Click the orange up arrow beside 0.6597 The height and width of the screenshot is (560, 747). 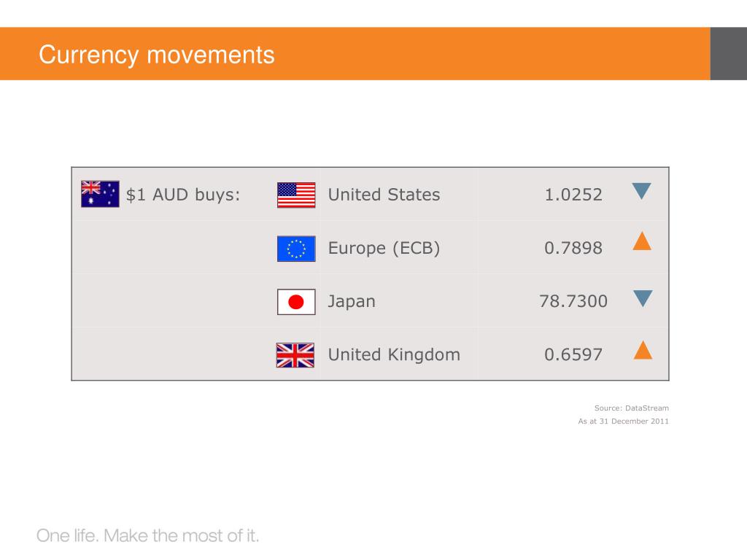coord(643,350)
